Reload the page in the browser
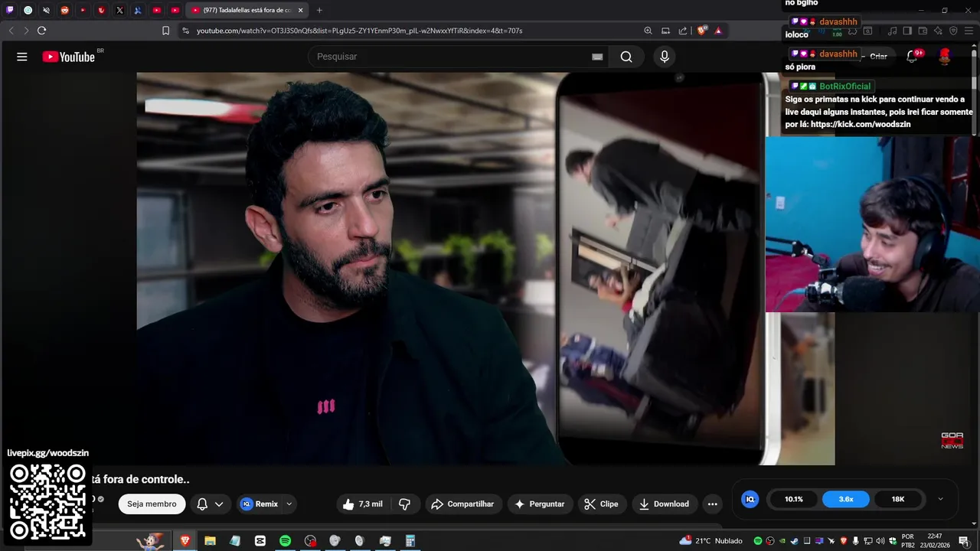 point(41,31)
